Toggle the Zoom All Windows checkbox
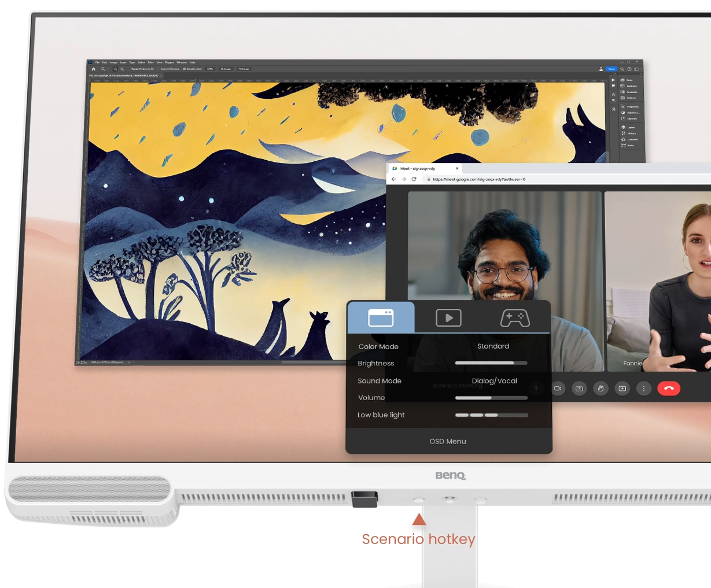 [159, 69]
